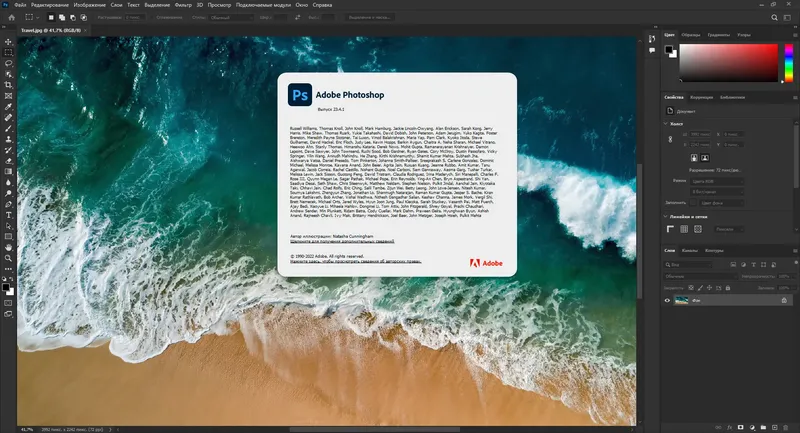Select the Pen tool
Image resolution: width=800 pixels, height=433 pixels.
8,204
